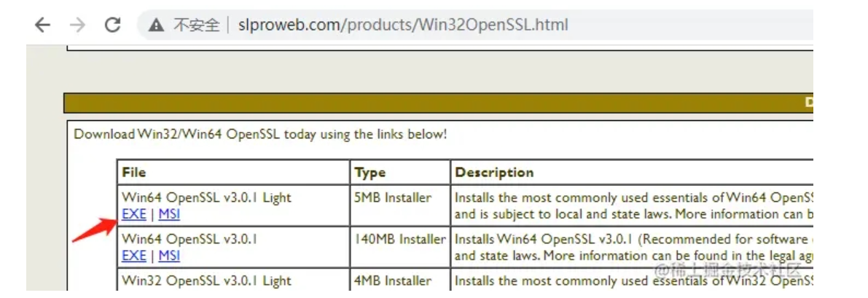Download MSI for Win64 OpenSSL v3.0.1 Light
The width and height of the screenshot is (868, 298).
point(169,213)
